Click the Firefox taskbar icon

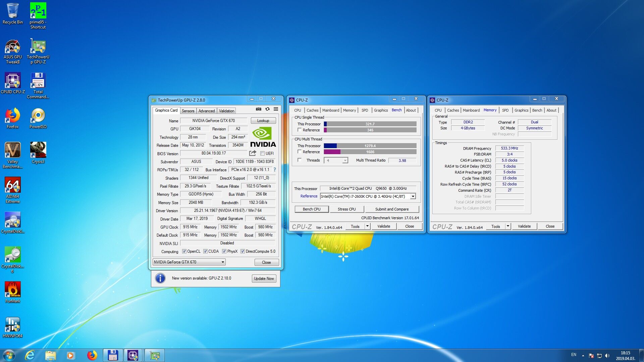pyautogui.click(x=92, y=355)
